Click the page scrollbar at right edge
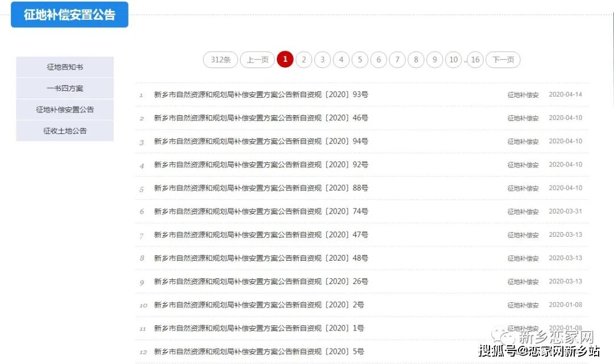This screenshot has height=364, width=614. (x=612, y=58)
